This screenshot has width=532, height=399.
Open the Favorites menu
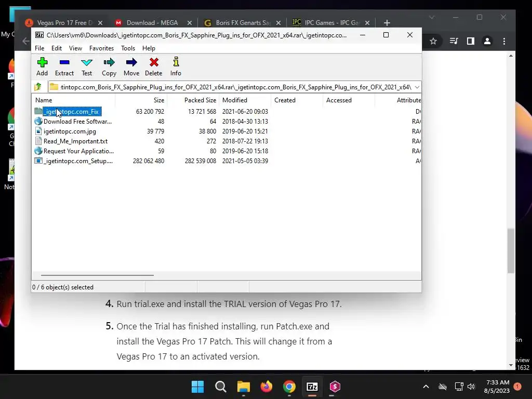(101, 48)
